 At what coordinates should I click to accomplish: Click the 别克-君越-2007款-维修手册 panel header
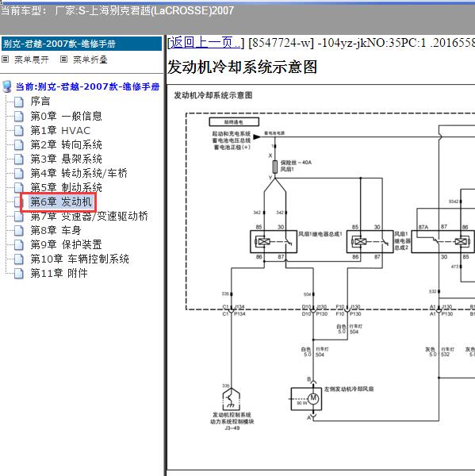tap(82, 44)
